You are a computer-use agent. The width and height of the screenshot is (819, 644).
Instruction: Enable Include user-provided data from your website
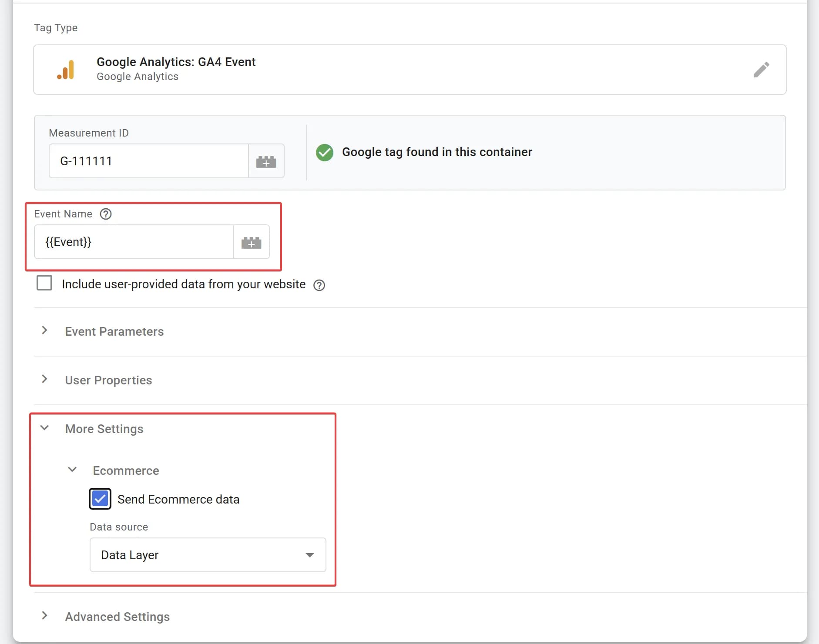pos(44,283)
